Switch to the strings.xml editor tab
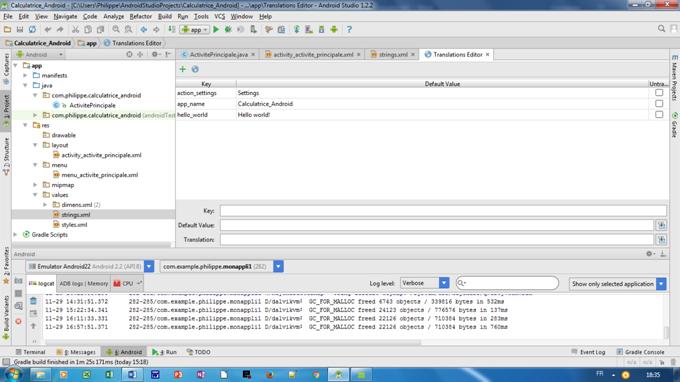Viewport: 680px width, 382px height. 393,55
